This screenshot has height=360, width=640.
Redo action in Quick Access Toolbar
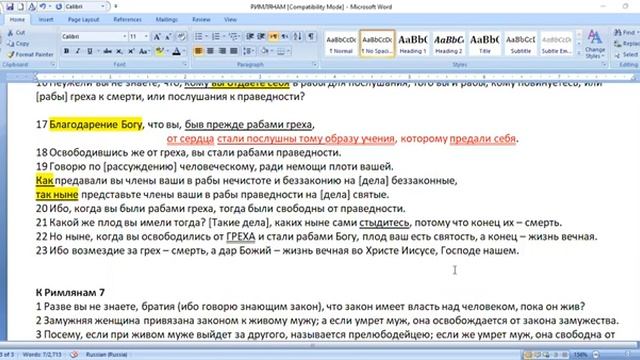pyautogui.click(x=59, y=7)
